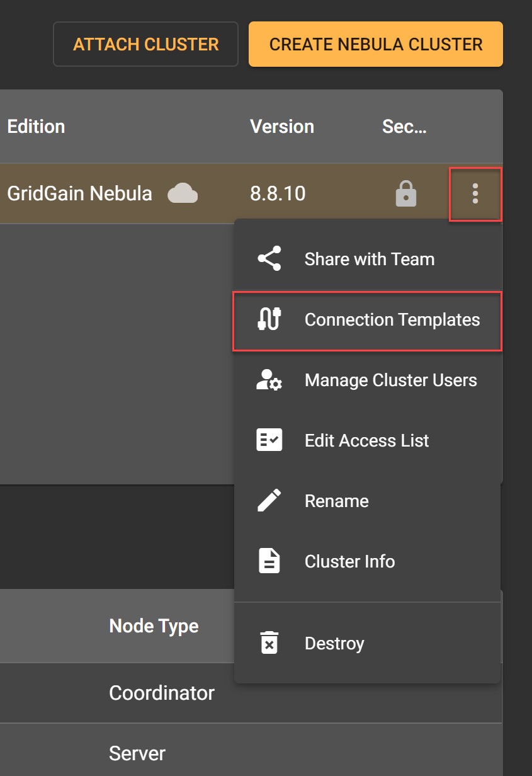The width and height of the screenshot is (532, 776).
Task: Click the Edit Access List checklist icon
Action: tap(269, 440)
